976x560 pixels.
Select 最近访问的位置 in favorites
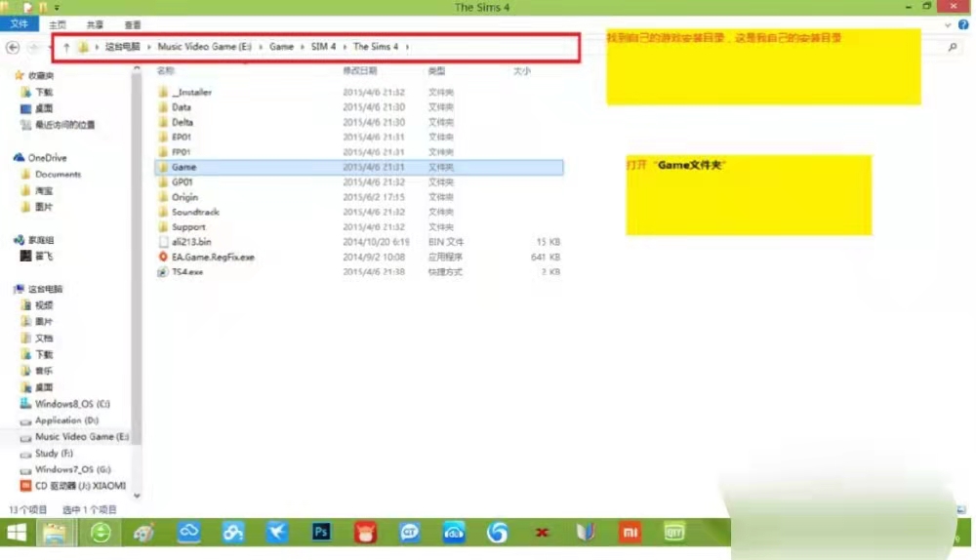click(58, 125)
